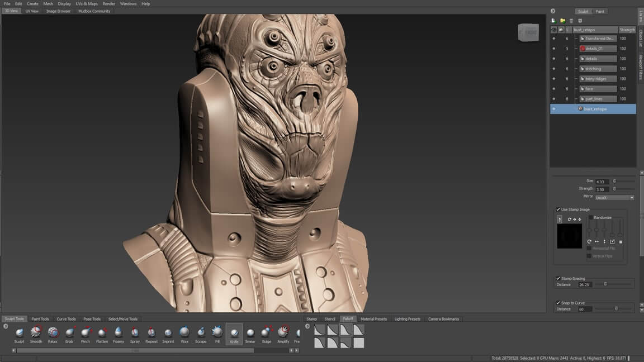Pick the Foamy brush
The width and height of the screenshot is (644, 362).
118,333
